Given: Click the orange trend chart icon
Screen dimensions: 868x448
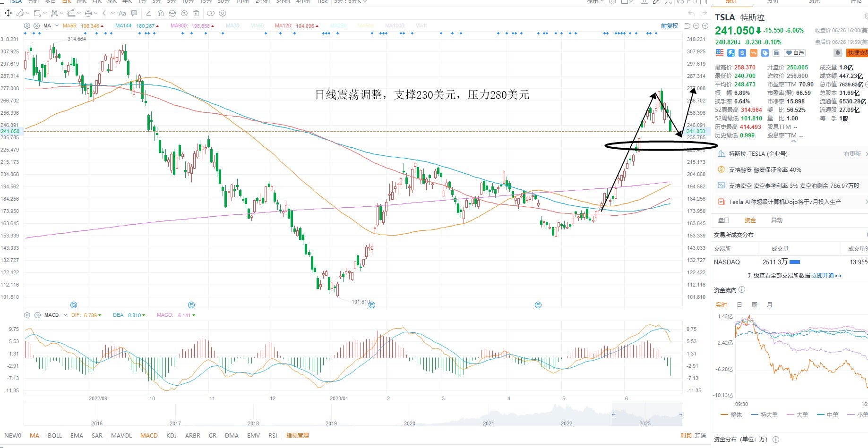Looking at the screenshot, I should (754, 53).
